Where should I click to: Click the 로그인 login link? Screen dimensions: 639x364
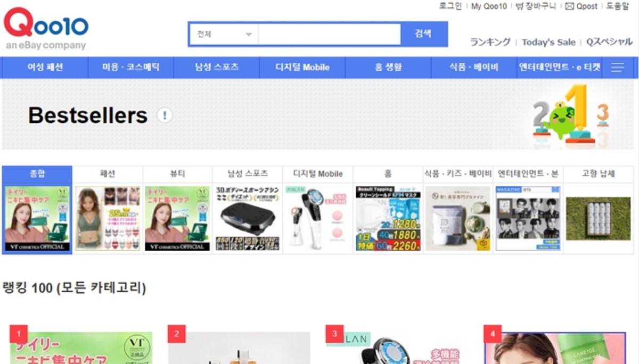(x=450, y=6)
